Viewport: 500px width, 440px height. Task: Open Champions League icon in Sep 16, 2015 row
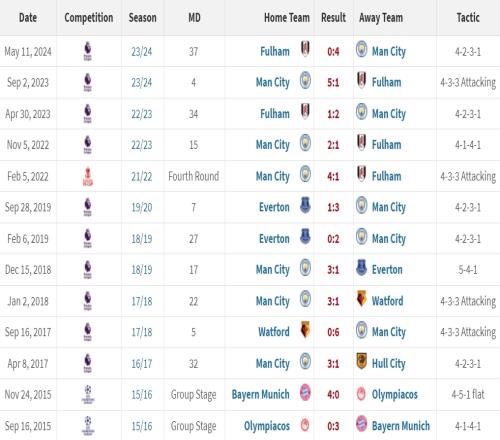(x=88, y=426)
